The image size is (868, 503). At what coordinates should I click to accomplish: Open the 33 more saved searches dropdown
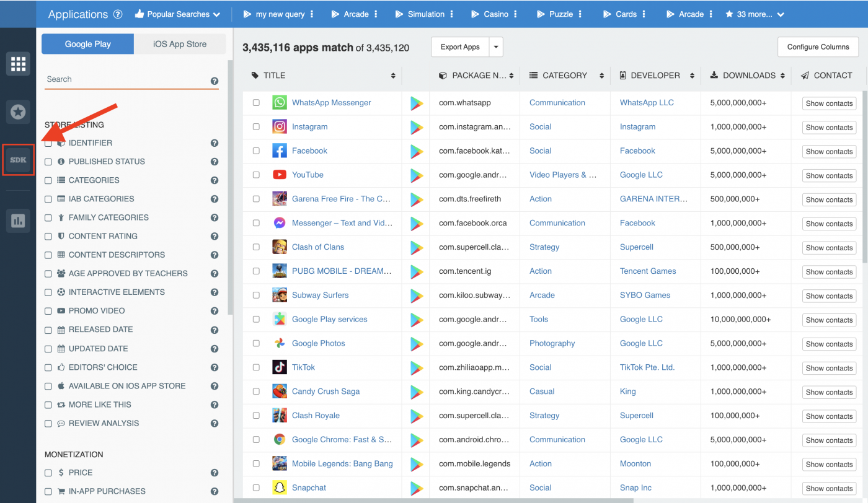click(x=755, y=14)
